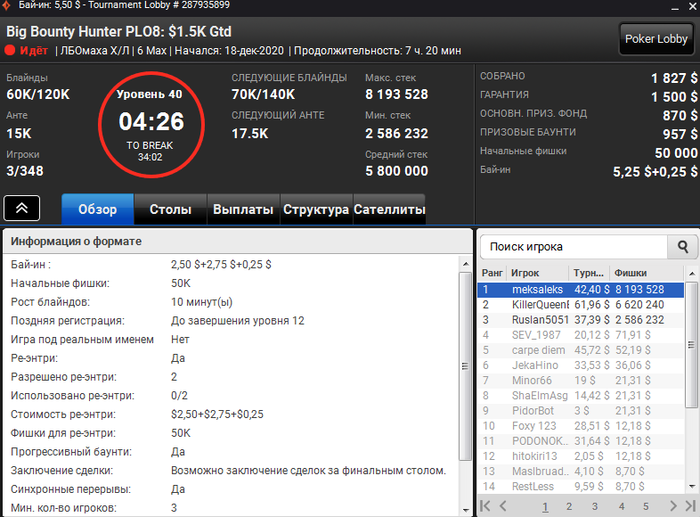
Task: Go to next page of player list
Action: (x=673, y=506)
